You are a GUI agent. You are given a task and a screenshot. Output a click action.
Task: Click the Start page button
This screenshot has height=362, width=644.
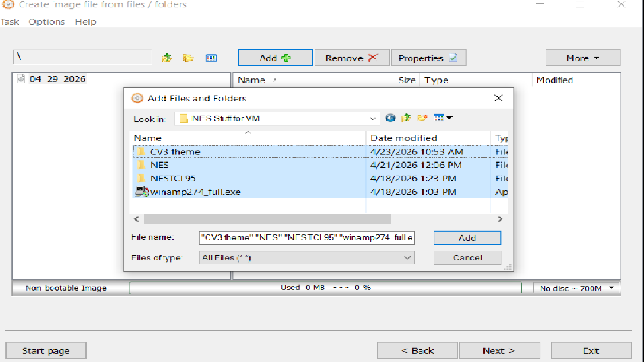point(46,351)
